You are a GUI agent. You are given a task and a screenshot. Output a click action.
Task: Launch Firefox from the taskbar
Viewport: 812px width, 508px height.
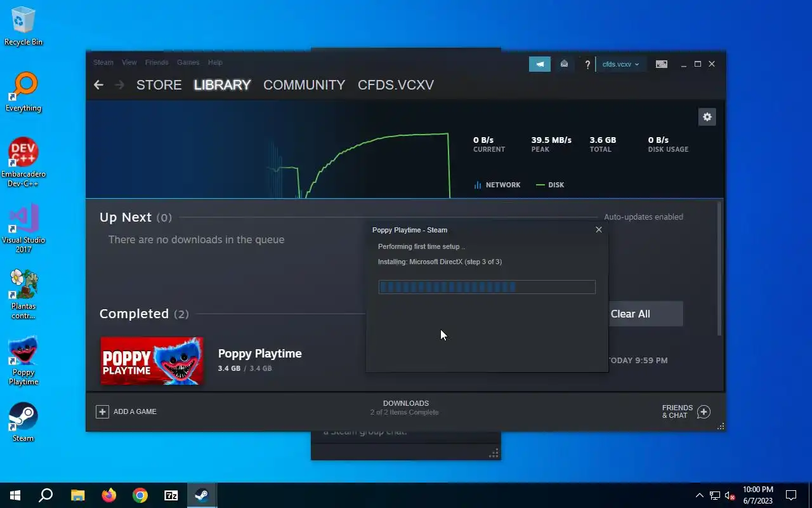(108, 495)
